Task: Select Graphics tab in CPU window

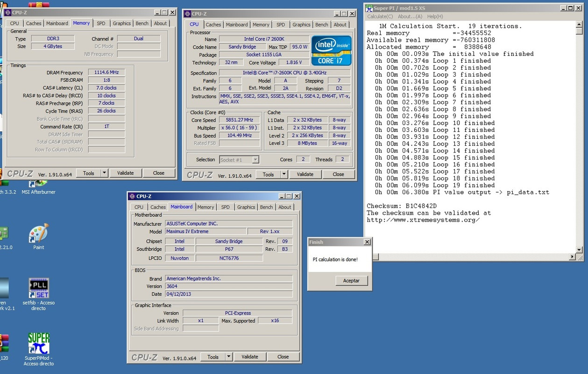Action: point(301,25)
